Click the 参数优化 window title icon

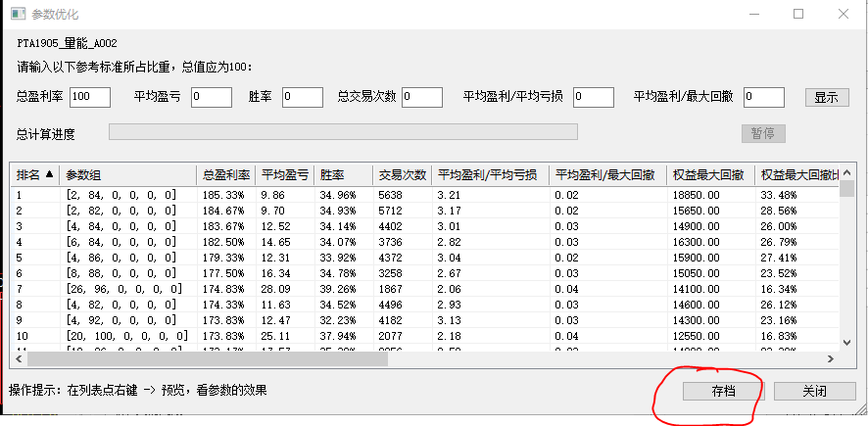[17, 14]
